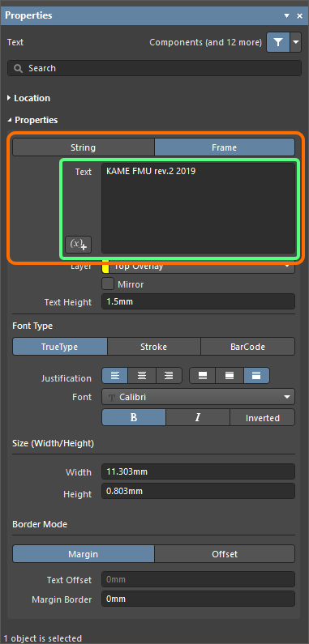Choose top vertical justification icon
This screenshot has height=644, width=309.
click(256, 375)
